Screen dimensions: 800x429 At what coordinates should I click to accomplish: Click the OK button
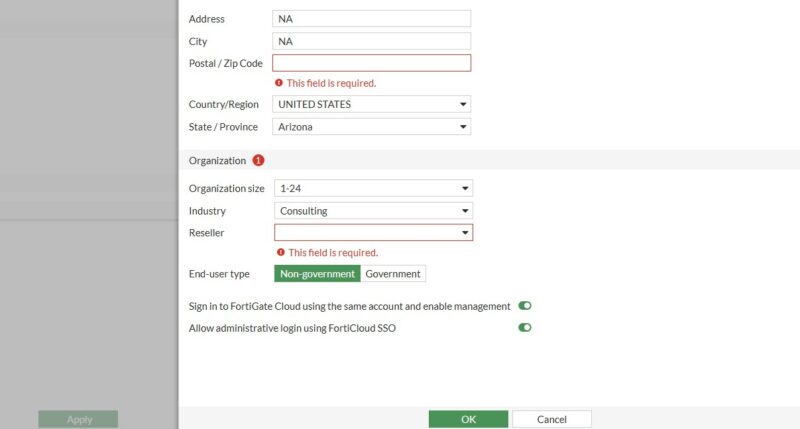click(468, 419)
